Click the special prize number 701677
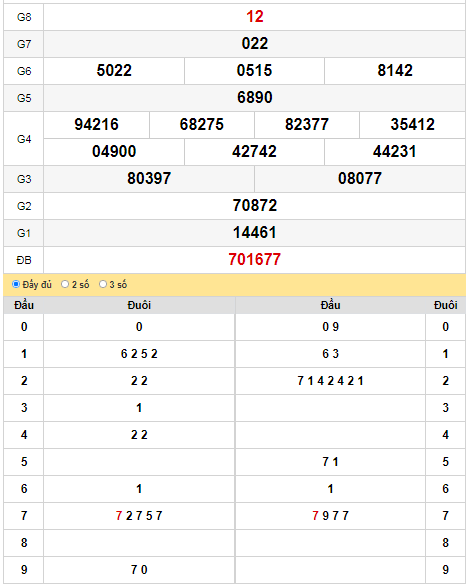470x586 pixels. (x=255, y=259)
